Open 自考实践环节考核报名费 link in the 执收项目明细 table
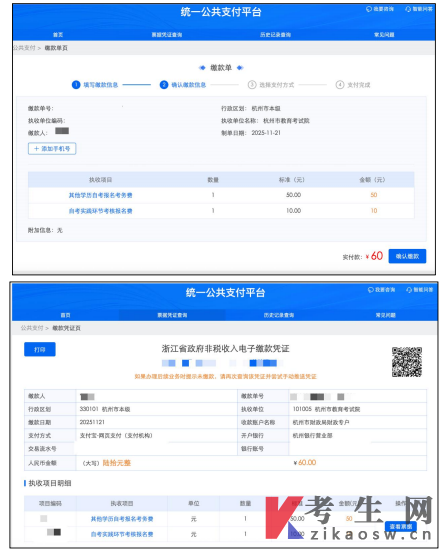This screenshot has height=553, width=447. click(x=122, y=534)
